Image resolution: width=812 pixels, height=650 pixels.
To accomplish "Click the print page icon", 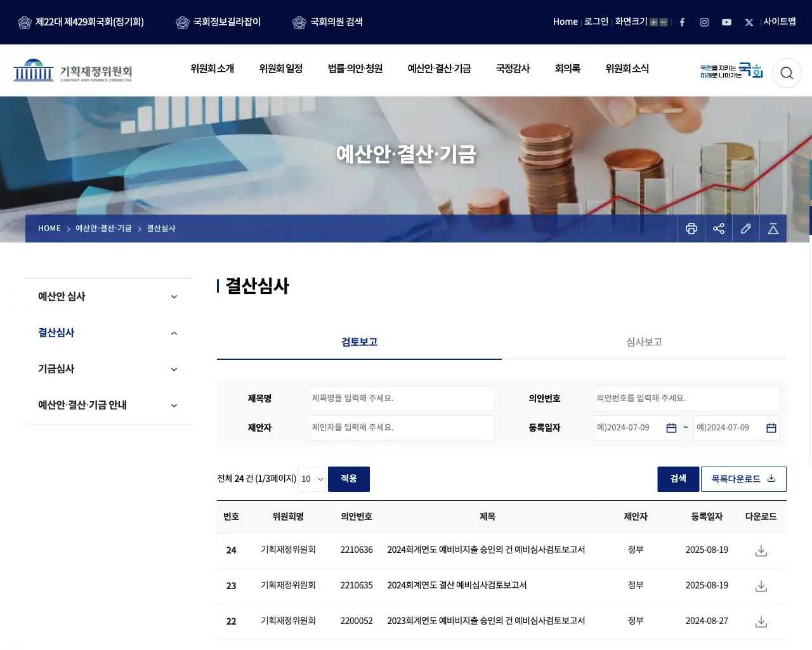I will click(691, 229).
